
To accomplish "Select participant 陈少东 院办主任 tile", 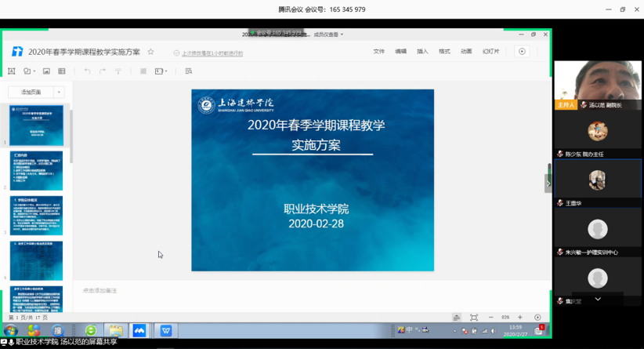I will coord(598,134).
